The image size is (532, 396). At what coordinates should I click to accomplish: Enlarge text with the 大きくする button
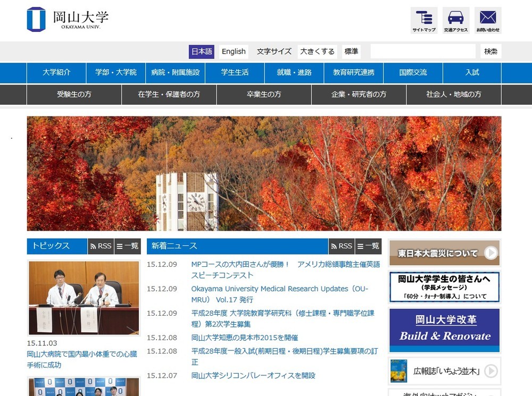click(318, 52)
